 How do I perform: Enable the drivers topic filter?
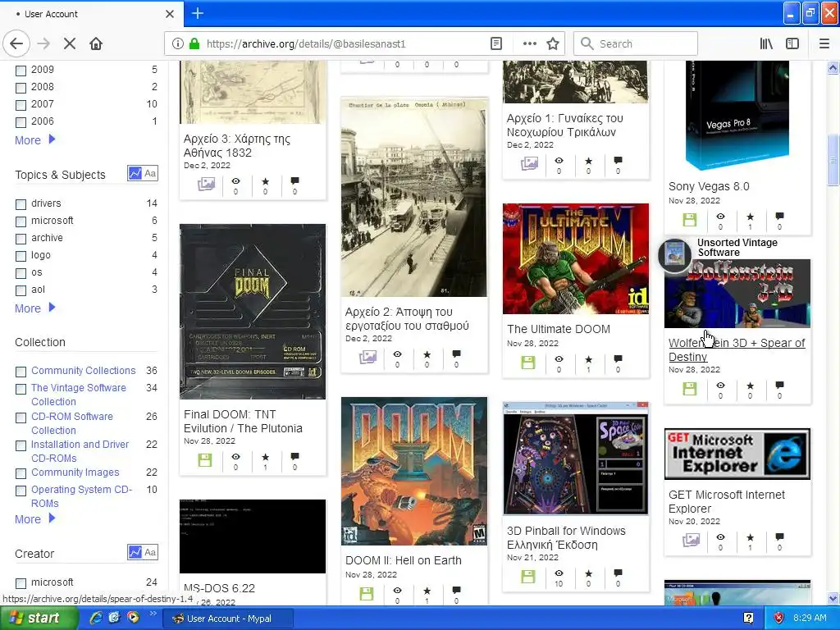point(21,204)
